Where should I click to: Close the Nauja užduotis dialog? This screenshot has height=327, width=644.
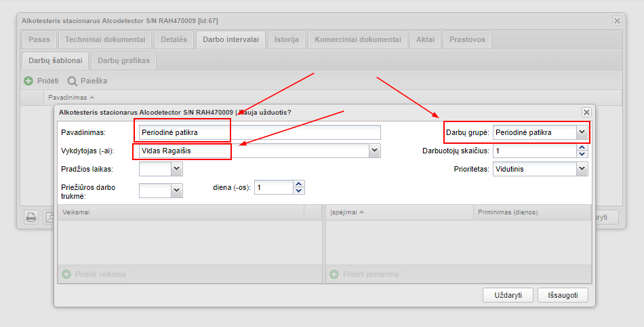coord(586,112)
